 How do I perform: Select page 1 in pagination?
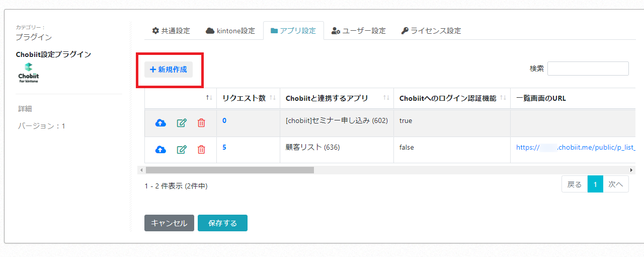(595, 184)
